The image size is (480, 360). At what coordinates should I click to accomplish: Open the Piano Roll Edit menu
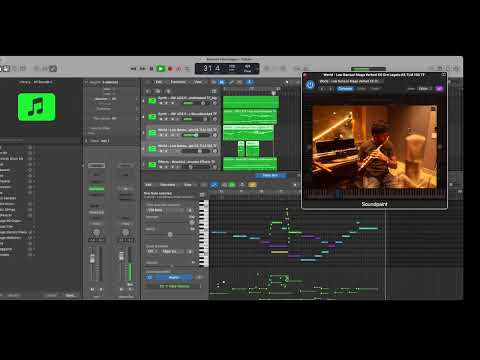pyautogui.click(x=149, y=185)
